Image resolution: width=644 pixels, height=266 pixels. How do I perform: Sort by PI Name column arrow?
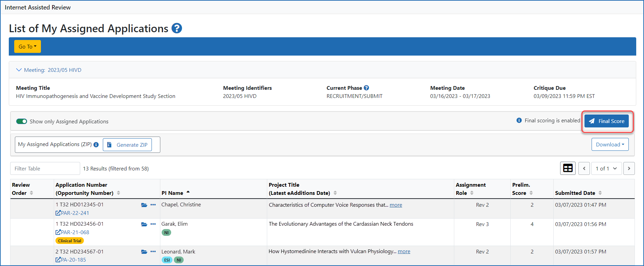coord(188,192)
